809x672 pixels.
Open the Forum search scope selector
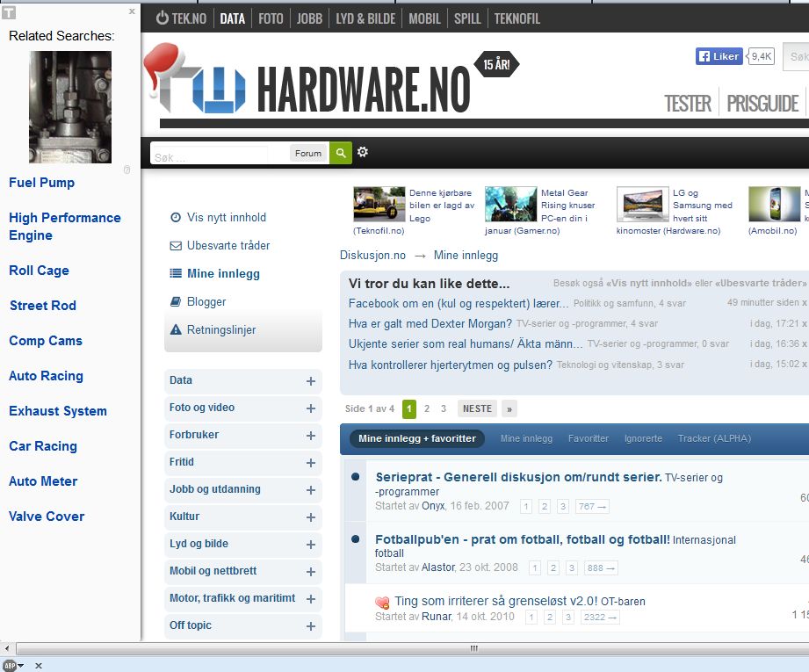tap(308, 154)
